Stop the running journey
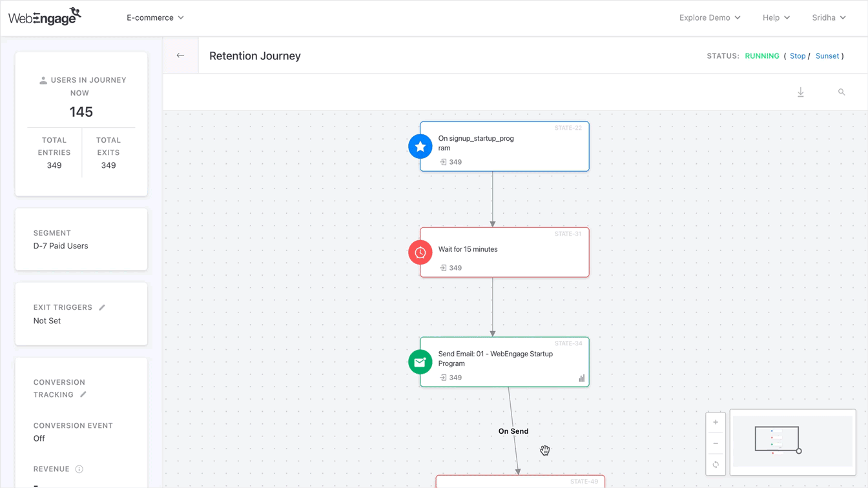The width and height of the screenshot is (868, 488). click(798, 56)
